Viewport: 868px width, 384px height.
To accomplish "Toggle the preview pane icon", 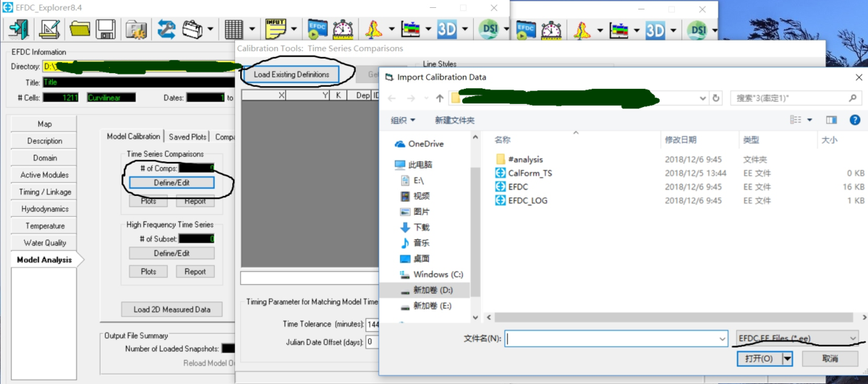I will tap(831, 119).
